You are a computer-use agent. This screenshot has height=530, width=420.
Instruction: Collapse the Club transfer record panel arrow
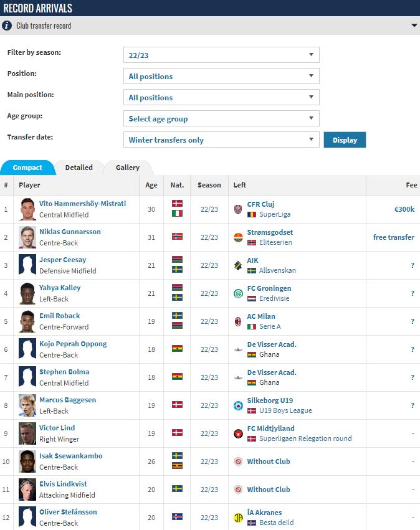(x=414, y=26)
